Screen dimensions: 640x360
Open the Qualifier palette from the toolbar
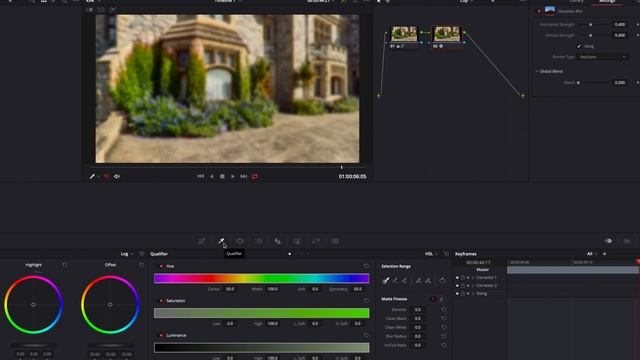[221, 241]
